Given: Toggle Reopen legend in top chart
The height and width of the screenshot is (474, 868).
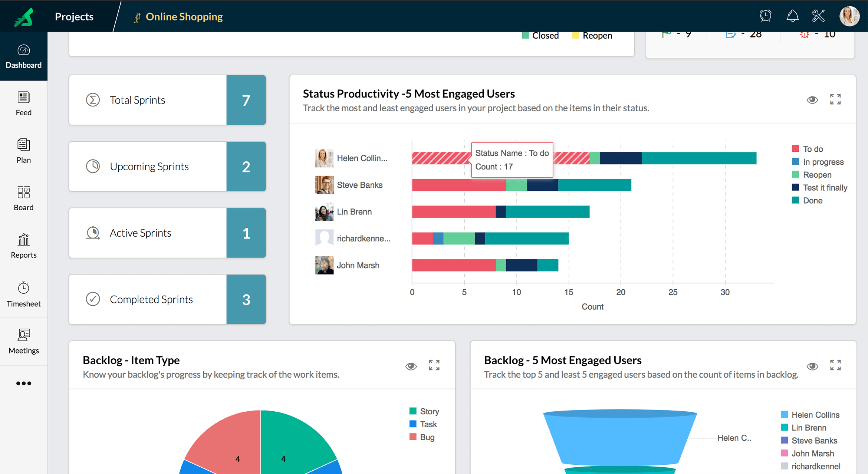Looking at the screenshot, I should tap(592, 36).
